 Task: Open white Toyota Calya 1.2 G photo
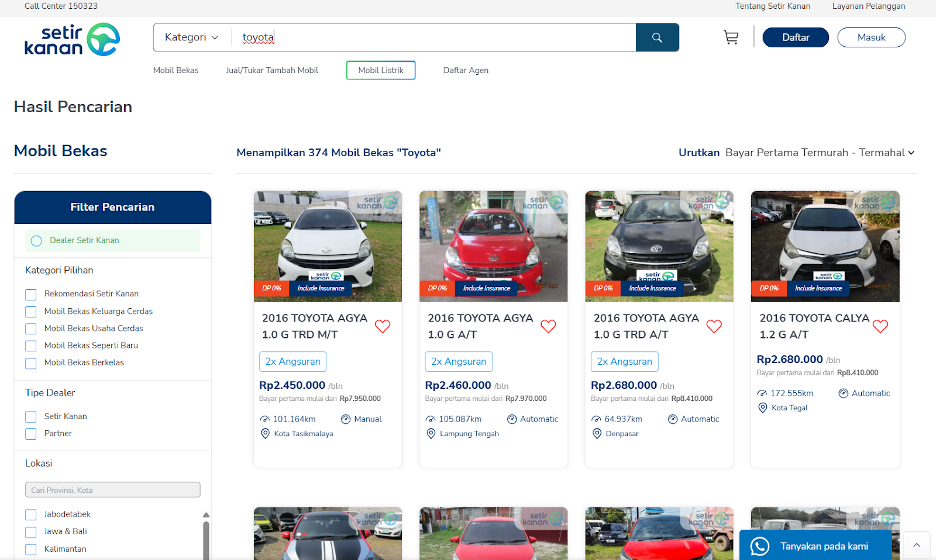[x=825, y=246]
